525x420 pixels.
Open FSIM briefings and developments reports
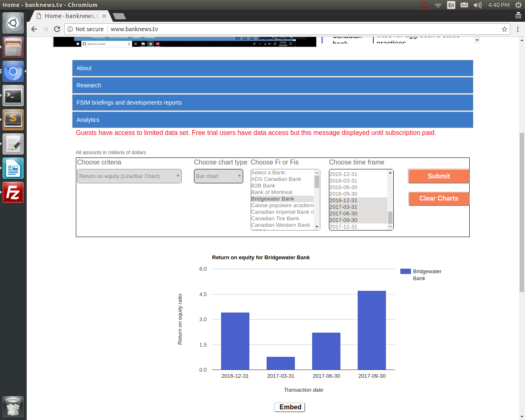(x=272, y=103)
